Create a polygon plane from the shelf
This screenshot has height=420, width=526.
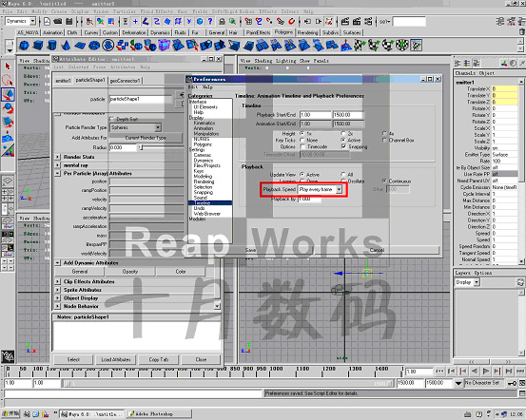point(80,46)
